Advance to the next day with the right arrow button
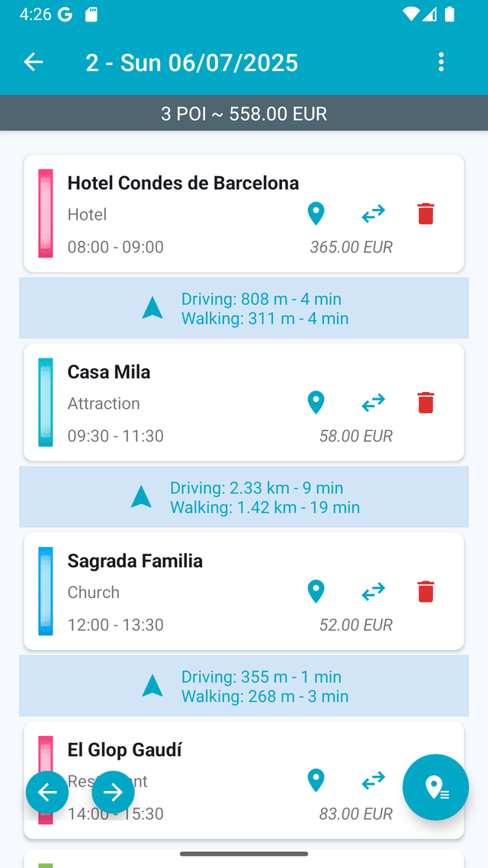This screenshot has width=488, height=868. click(112, 792)
